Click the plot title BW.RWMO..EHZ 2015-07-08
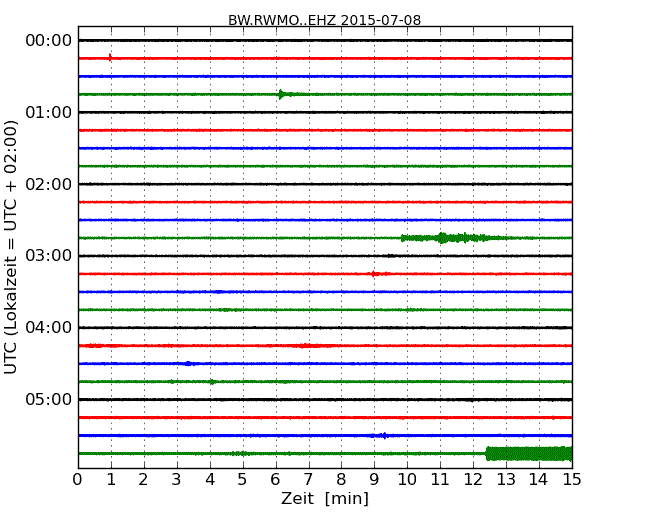 (x=325, y=20)
